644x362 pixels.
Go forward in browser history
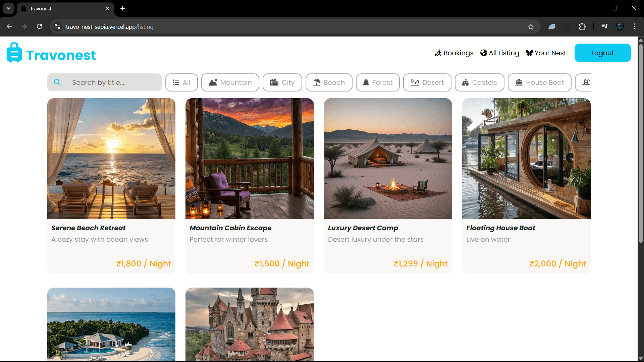pos(24,26)
